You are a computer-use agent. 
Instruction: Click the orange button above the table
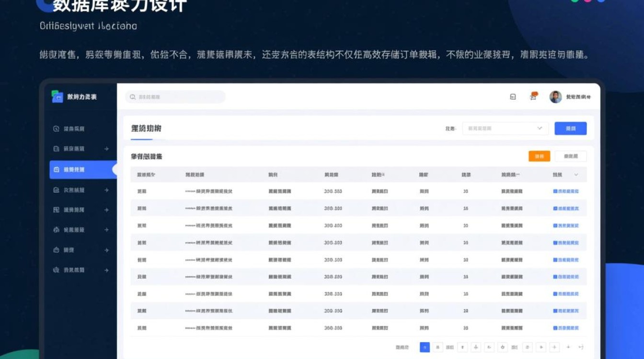tap(539, 156)
